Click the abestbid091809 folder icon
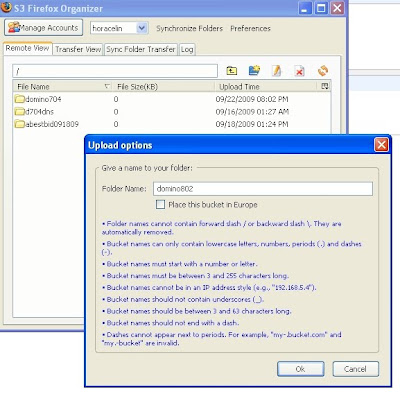The image size is (400, 394). [x=20, y=124]
